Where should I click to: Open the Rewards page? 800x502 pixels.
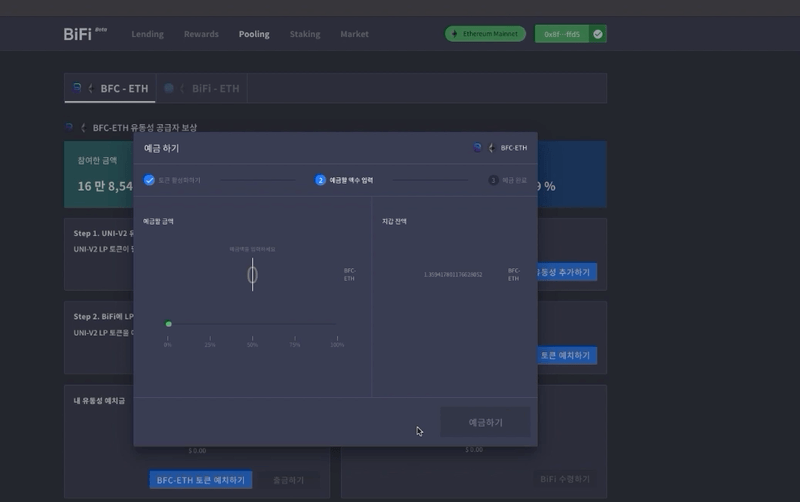(201, 34)
